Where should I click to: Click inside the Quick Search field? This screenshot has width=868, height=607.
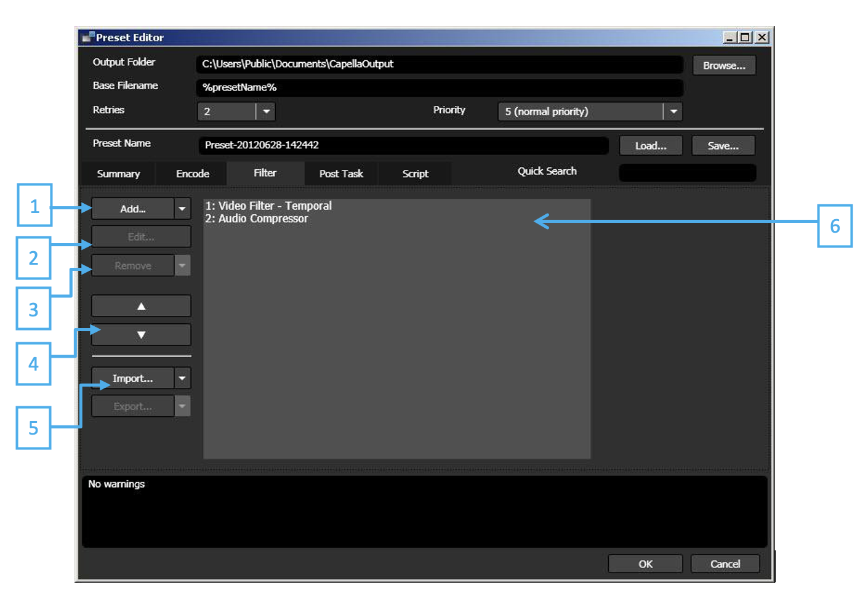click(x=687, y=172)
